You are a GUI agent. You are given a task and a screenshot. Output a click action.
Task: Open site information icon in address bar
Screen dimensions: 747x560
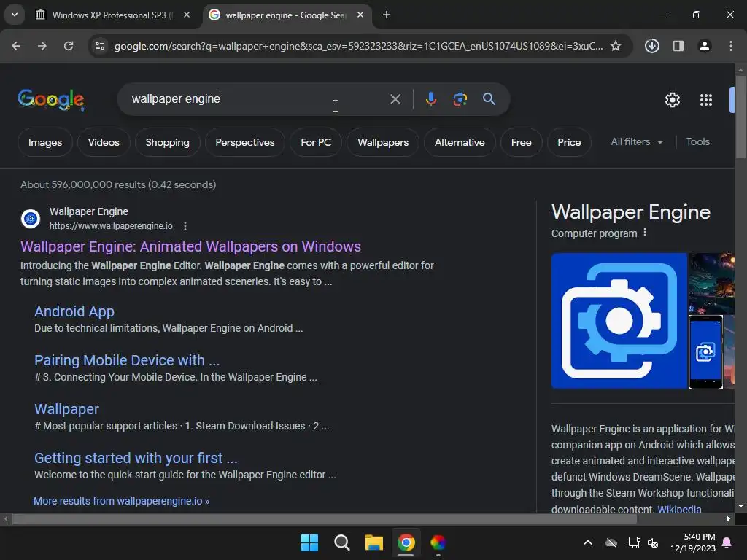coord(99,46)
